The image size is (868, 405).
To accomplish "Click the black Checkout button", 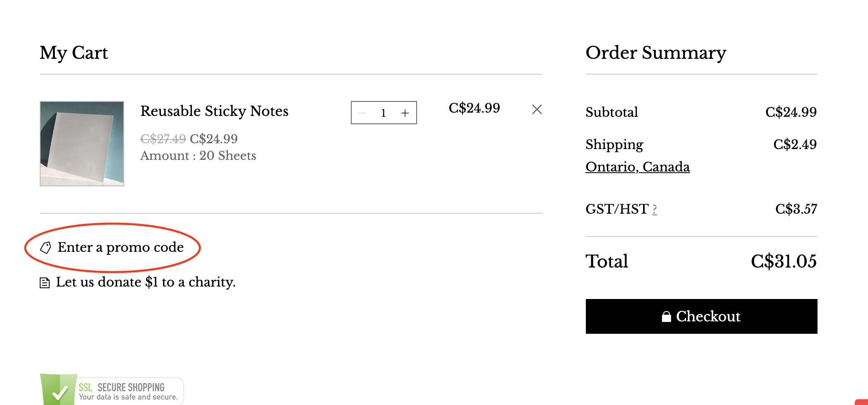I will 701,316.
